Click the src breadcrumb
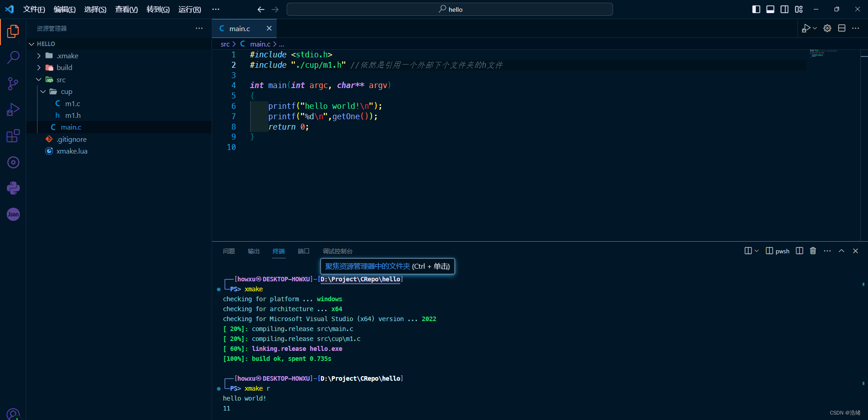This screenshot has width=868, height=420. click(x=225, y=44)
